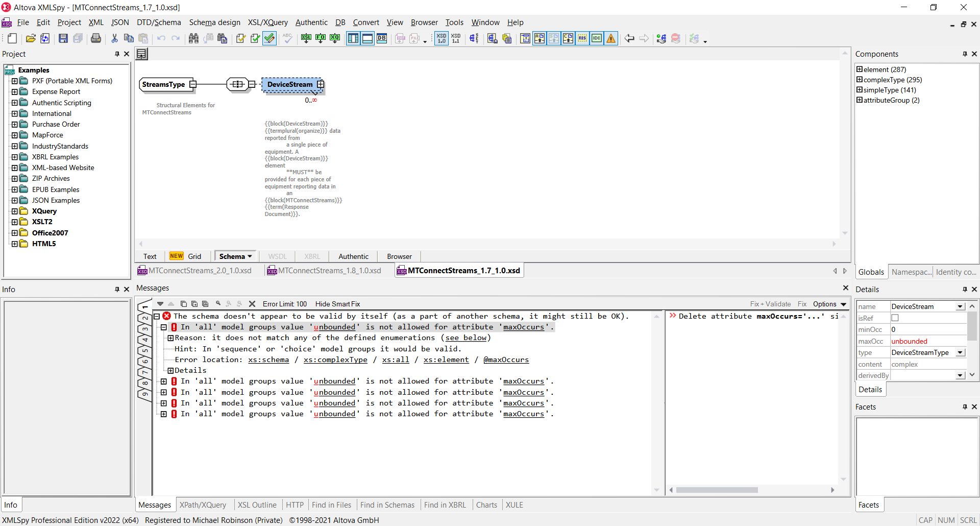Enable XSD 1.1 validation mode
The height and width of the screenshot is (526, 980).
(x=456, y=38)
